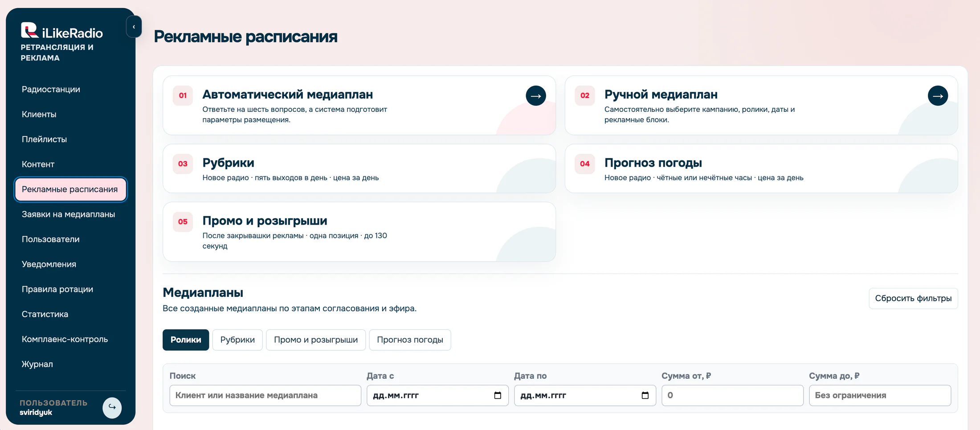This screenshot has width=980, height=430.
Task: Open Manual media plan arrow button
Action: click(938, 96)
